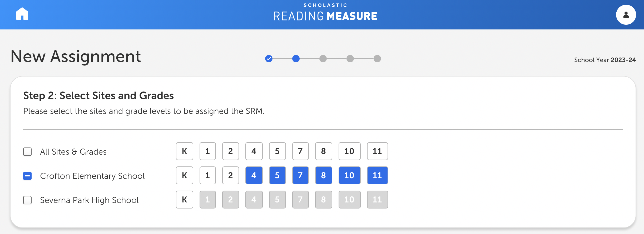Screen dimensions: 644x234
Task: Deselect grade 11 for Crofton Elementary
Action: (377, 175)
